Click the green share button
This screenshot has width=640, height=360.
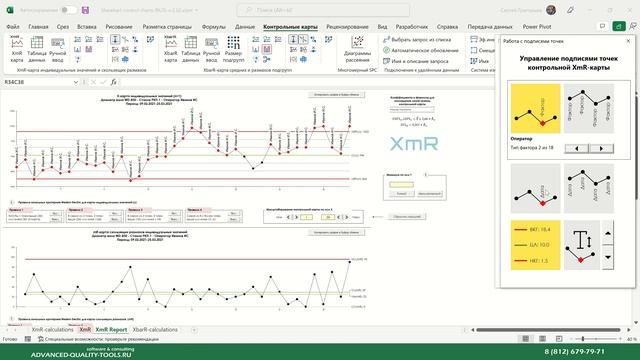pyautogui.click(x=619, y=26)
